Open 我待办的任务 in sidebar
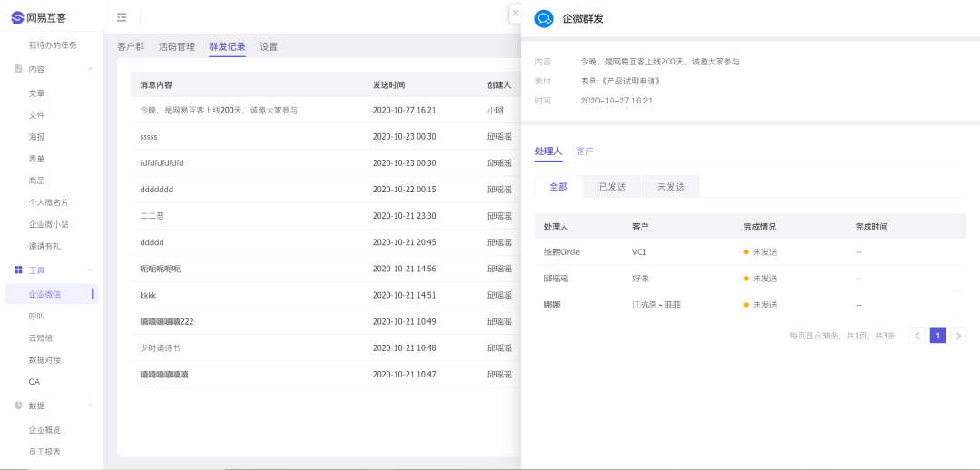980x470 pixels. point(54,45)
